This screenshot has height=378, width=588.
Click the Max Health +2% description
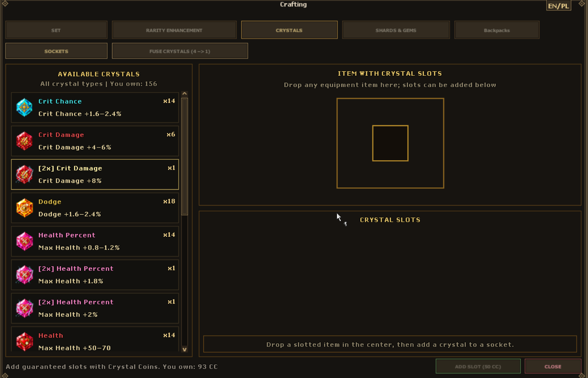[x=68, y=314]
